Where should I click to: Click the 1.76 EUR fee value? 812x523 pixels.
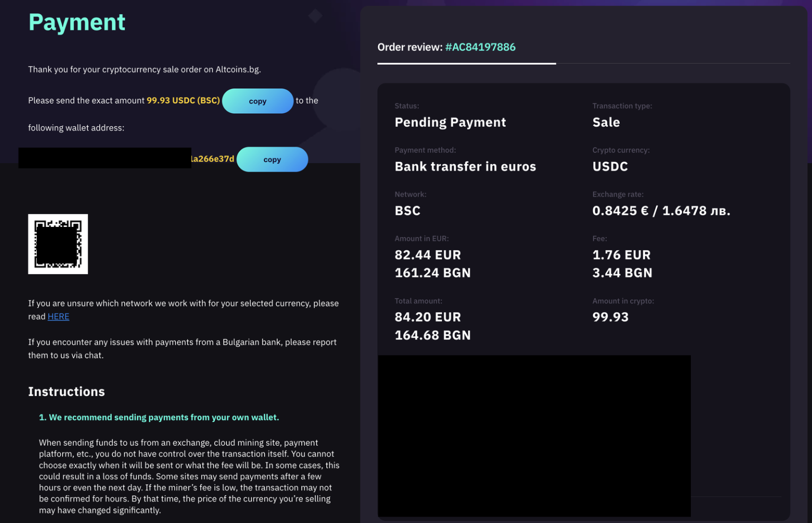point(621,255)
